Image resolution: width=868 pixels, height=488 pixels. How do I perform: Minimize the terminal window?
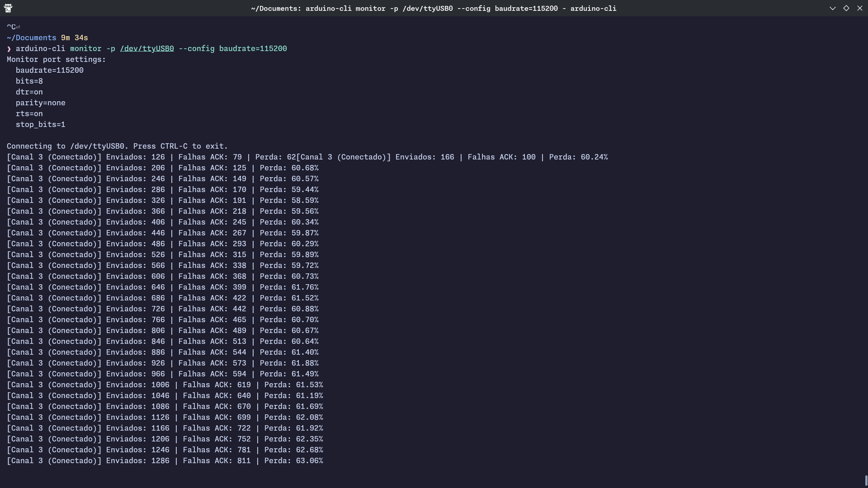(x=833, y=8)
